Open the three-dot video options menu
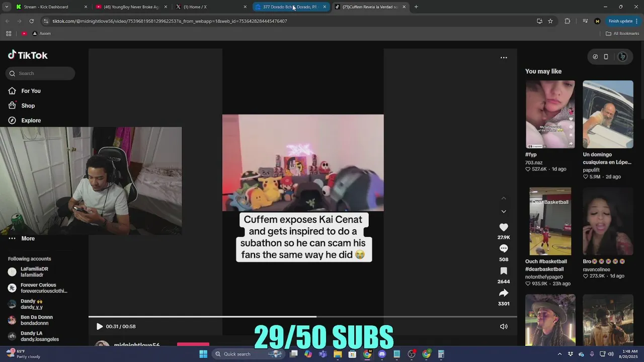 (504, 57)
